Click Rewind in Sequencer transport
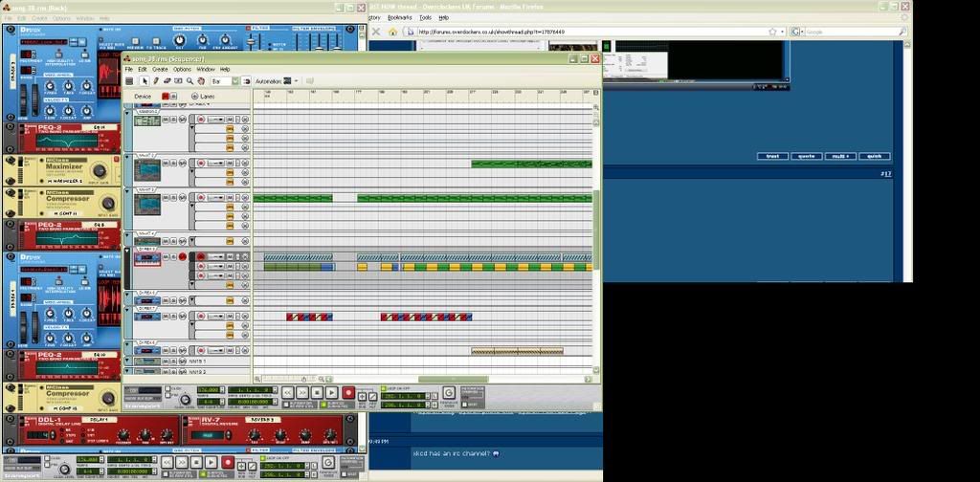This screenshot has width=980, height=482. [287, 393]
